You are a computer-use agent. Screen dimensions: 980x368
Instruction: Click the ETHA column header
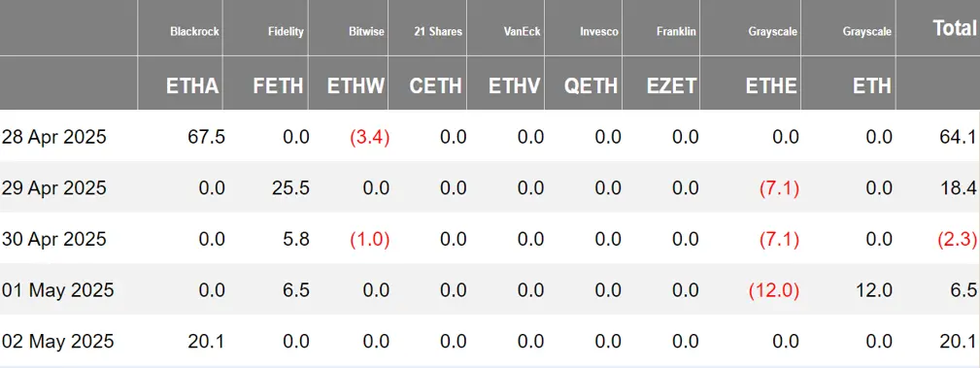point(192,85)
